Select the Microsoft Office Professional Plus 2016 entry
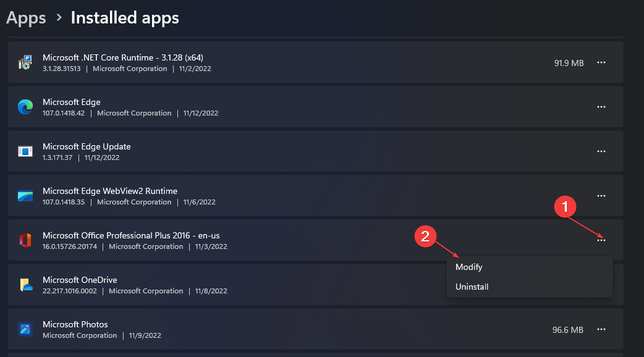 (315, 240)
